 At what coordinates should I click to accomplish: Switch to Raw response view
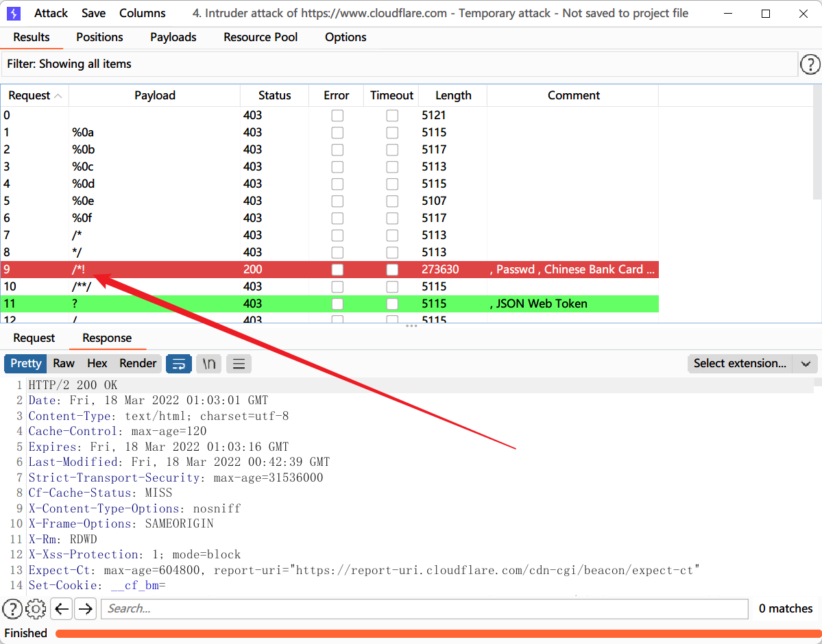64,364
